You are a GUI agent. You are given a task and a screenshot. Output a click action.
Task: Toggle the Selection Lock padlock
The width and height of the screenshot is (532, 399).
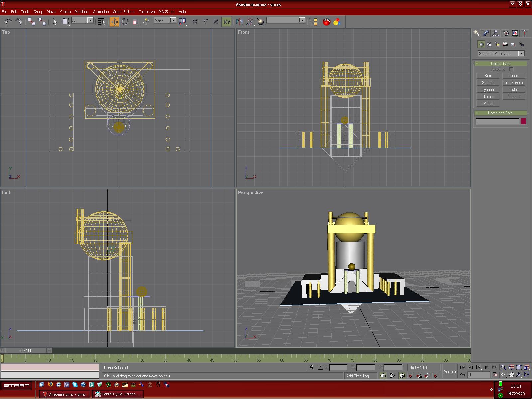pos(311,367)
